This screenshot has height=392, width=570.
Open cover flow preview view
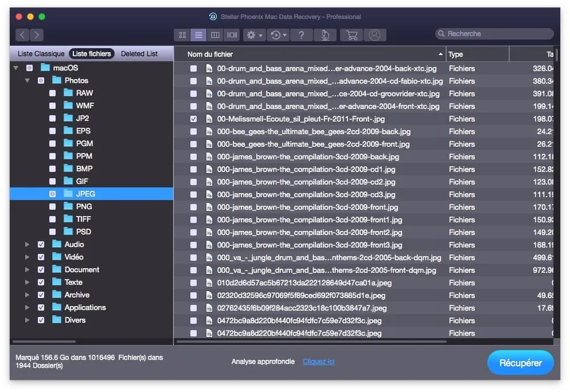pyautogui.click(x=232, y=35)
